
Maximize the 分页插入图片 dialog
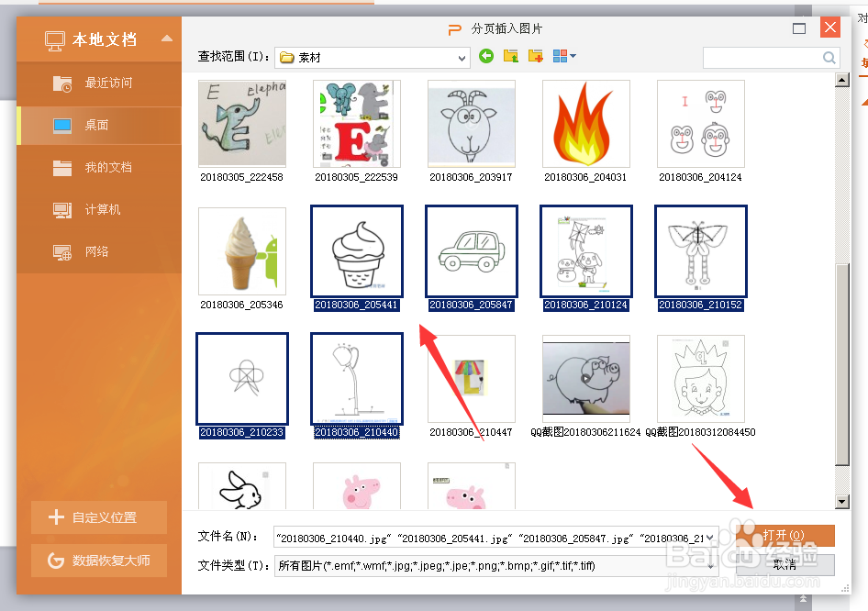click(x=799, y=28)
